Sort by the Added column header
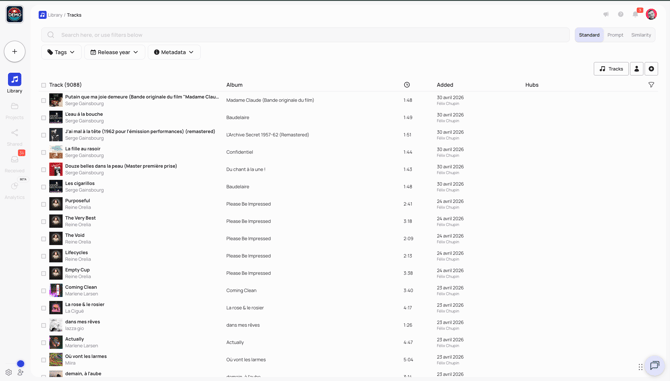This screenshot has height=381, width=670. [x=445, y=85]
